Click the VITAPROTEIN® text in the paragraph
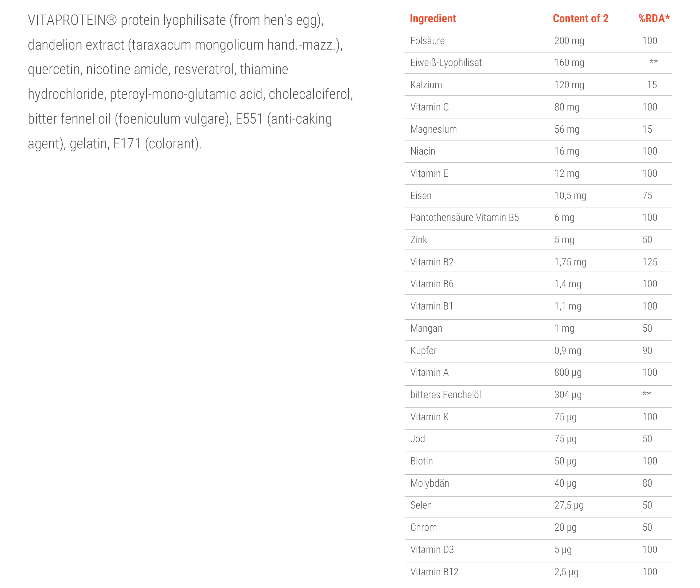The height and width of the screenshot is (588, 700). [x=72, y=20]
